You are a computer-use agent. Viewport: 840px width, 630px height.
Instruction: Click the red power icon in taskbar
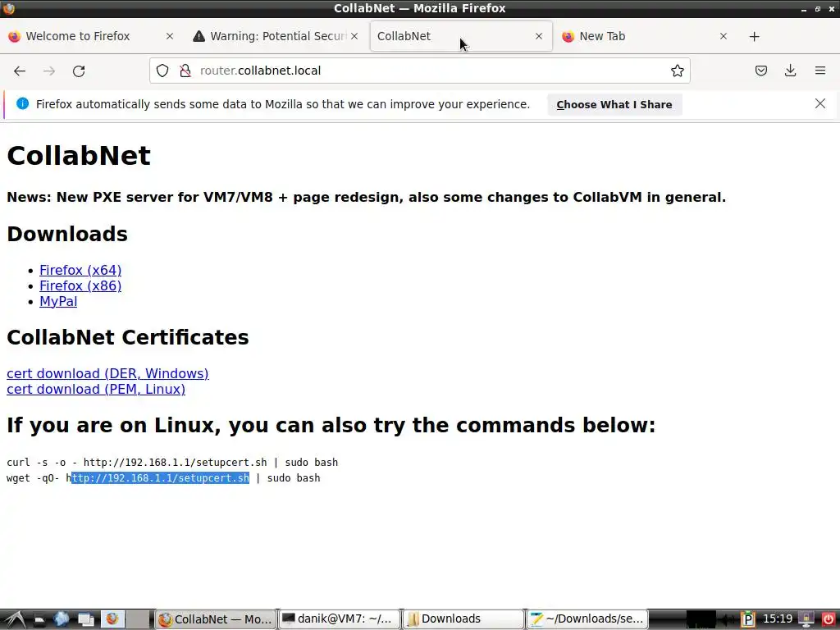pyautogui.click(x=829, y=619)
